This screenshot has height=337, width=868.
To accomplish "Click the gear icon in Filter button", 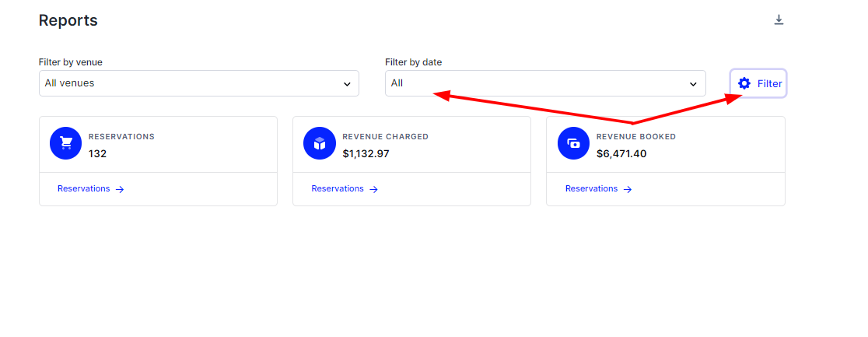I will (744, 84).
